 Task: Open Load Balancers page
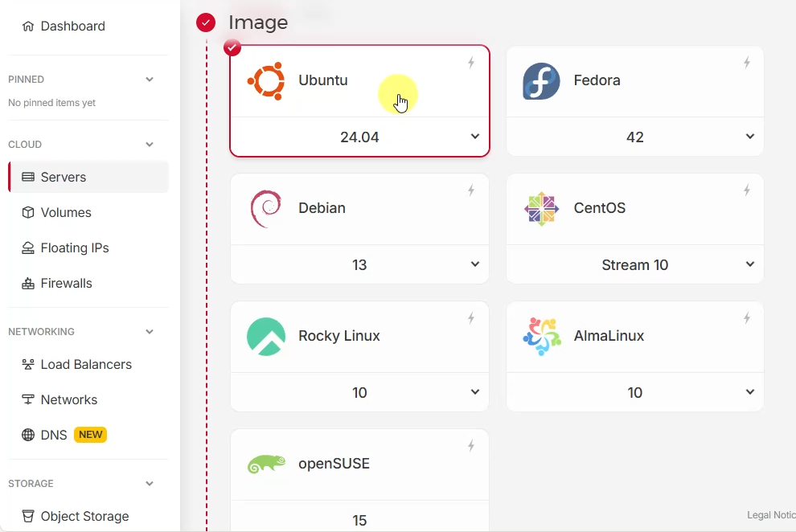86,364
